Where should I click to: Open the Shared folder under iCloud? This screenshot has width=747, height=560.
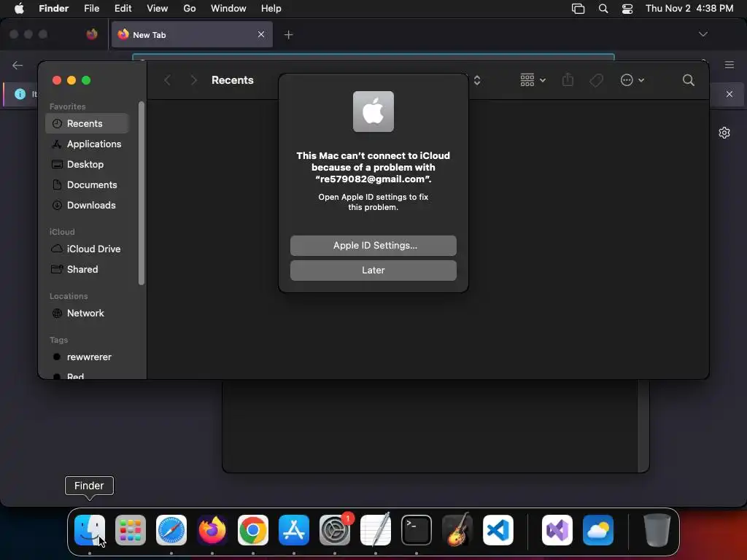(88, 270)
